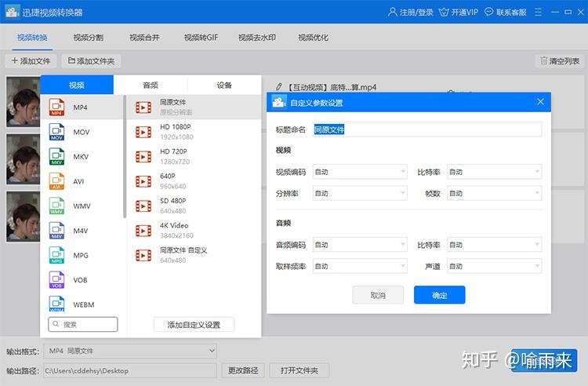Screen dimensions: 588x386
Task: Open the 帧数 dropdown
Action: coord(494,193)
